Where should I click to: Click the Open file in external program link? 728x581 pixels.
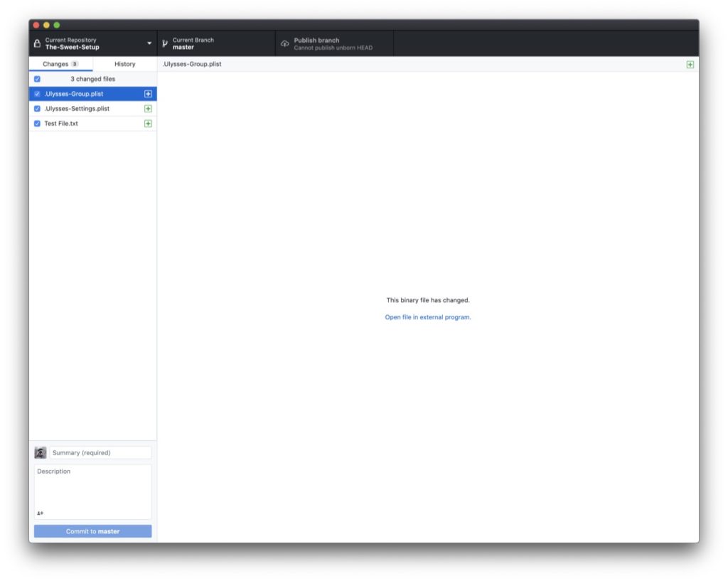tap(427, 316)
